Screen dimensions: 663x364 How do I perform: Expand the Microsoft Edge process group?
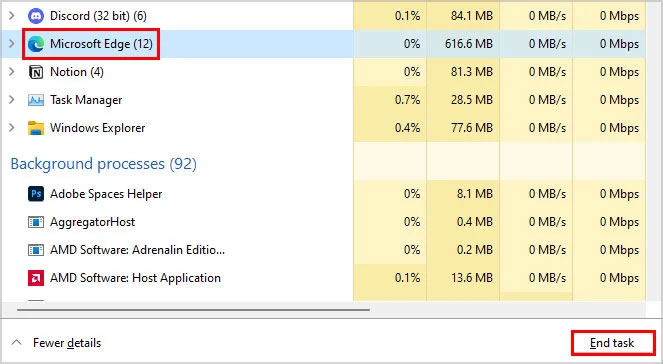(12, 44)
